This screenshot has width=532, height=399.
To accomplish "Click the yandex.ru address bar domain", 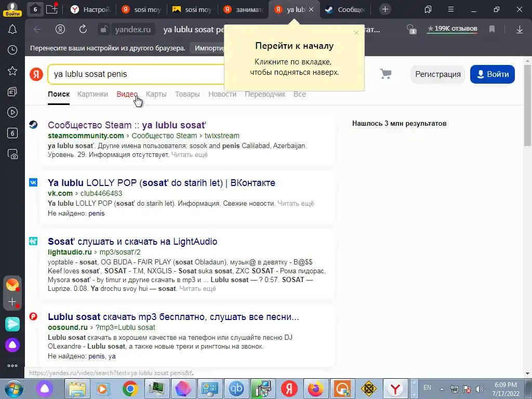I will pyautogui.click(x=132, y=30).
